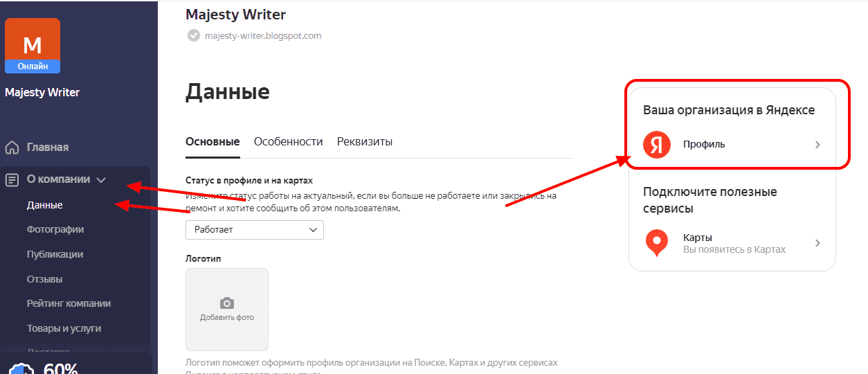868x374 pixels.
Task: Switch to the Особенности tab
Action: tap(289, 141)
